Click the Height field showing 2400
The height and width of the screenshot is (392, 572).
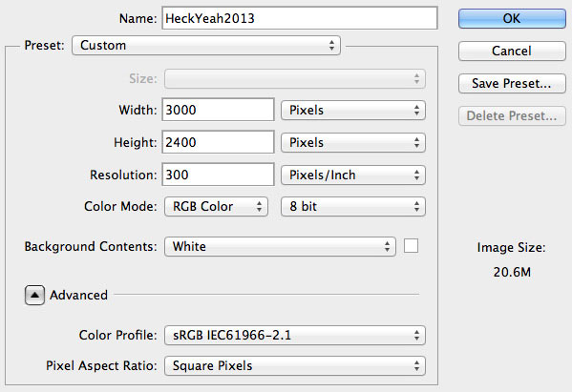pos(218,142)
